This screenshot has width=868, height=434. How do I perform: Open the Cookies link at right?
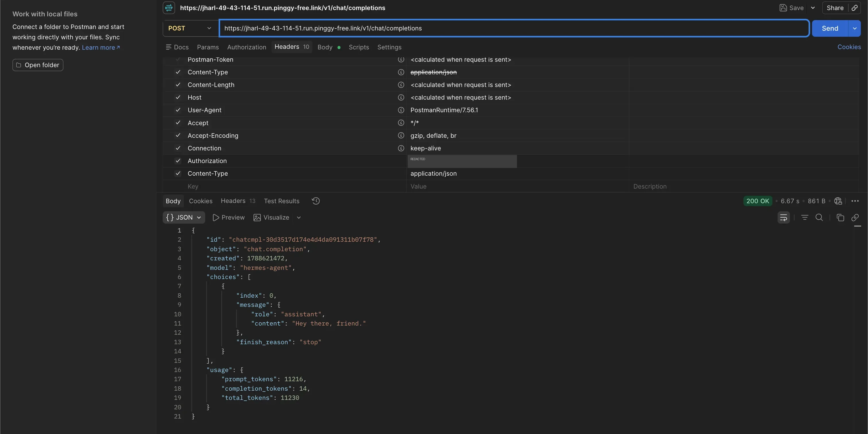point(849,47)
